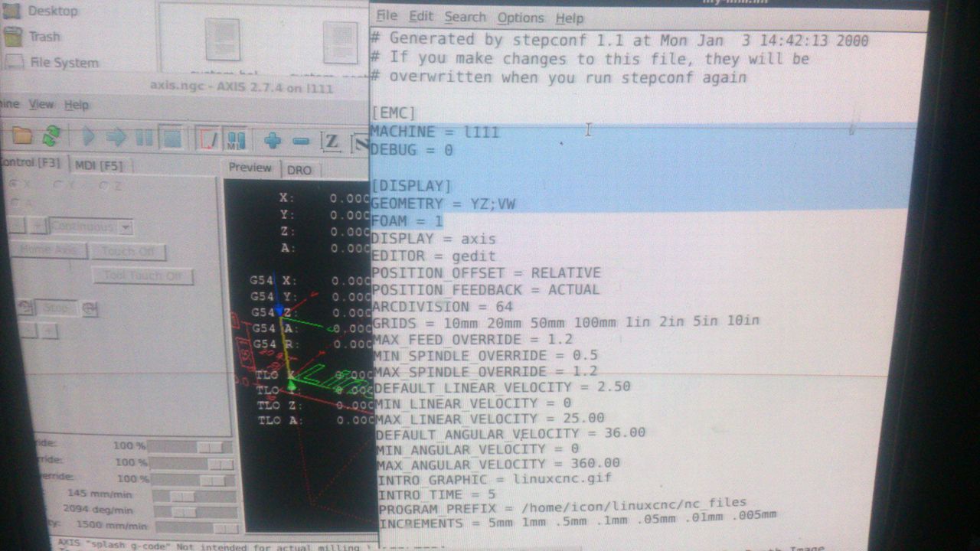
Task: Click the "INTRO_TIME = 5" line
Action: pos(437,494)
